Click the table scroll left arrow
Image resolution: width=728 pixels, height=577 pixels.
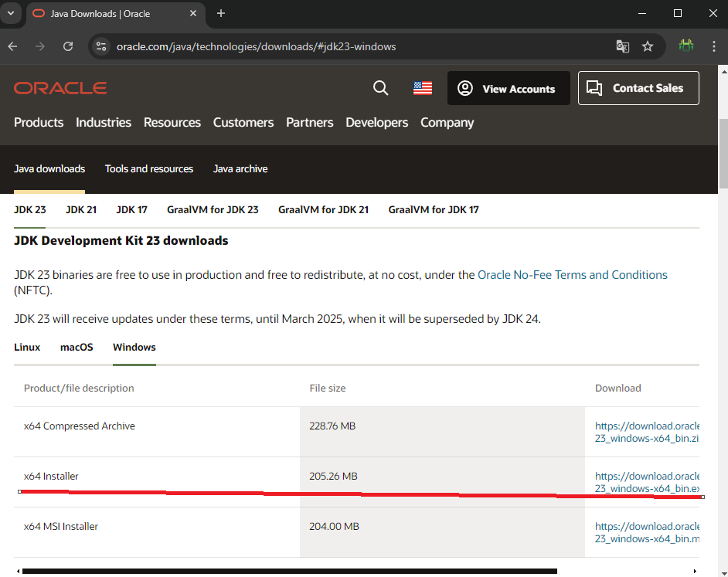click(x=18, y=571)
